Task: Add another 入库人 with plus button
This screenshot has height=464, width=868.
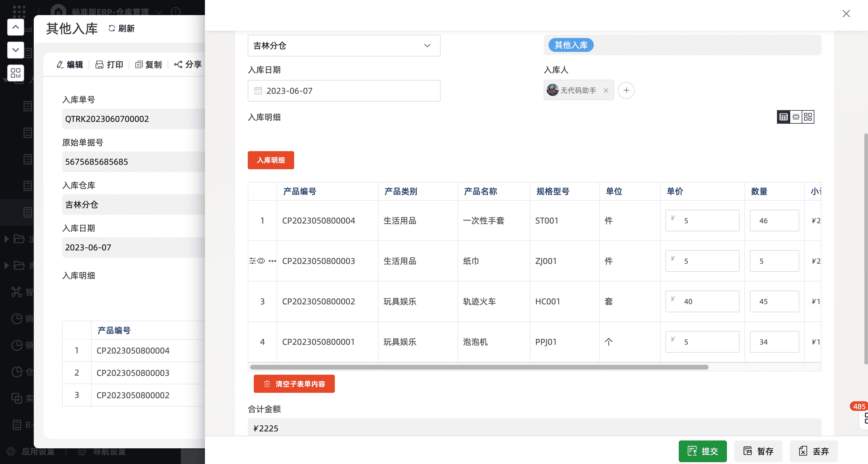Action: 626,91
